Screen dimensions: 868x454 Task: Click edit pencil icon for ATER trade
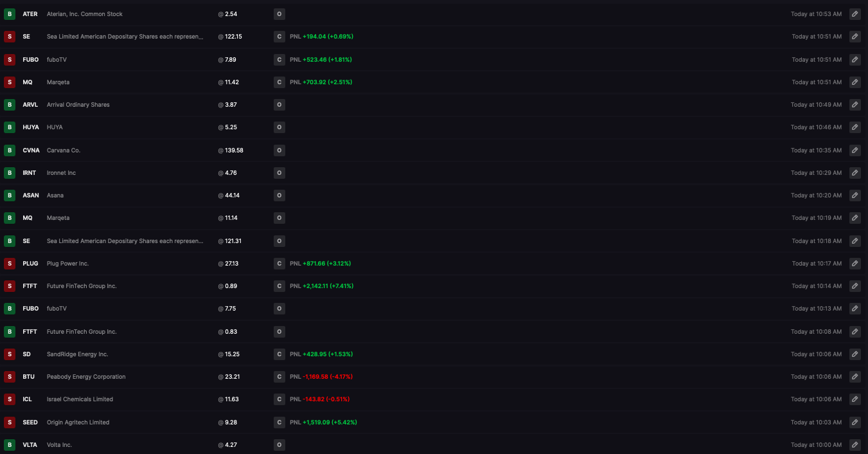pos(855,14)
